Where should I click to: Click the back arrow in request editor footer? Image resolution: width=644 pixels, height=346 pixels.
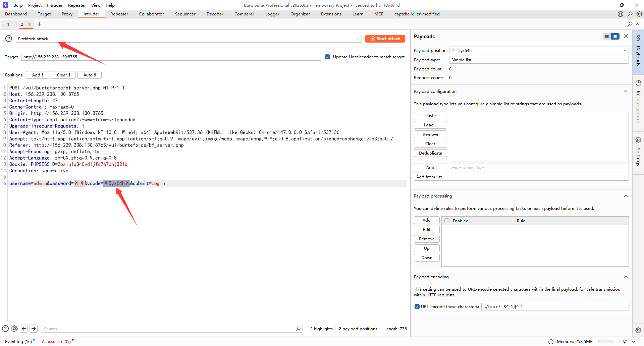[x=24, y=329]
